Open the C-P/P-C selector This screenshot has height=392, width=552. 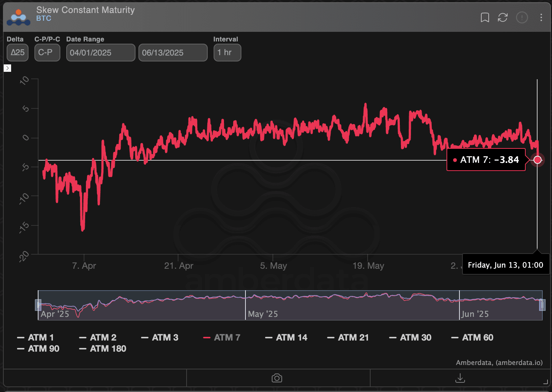(x=47, y=53)
